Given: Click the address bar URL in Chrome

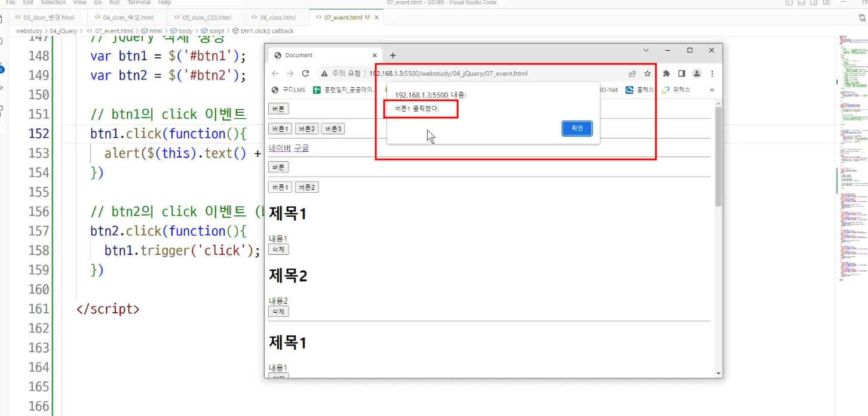Looking at the screenshot, I should [448, 73].
